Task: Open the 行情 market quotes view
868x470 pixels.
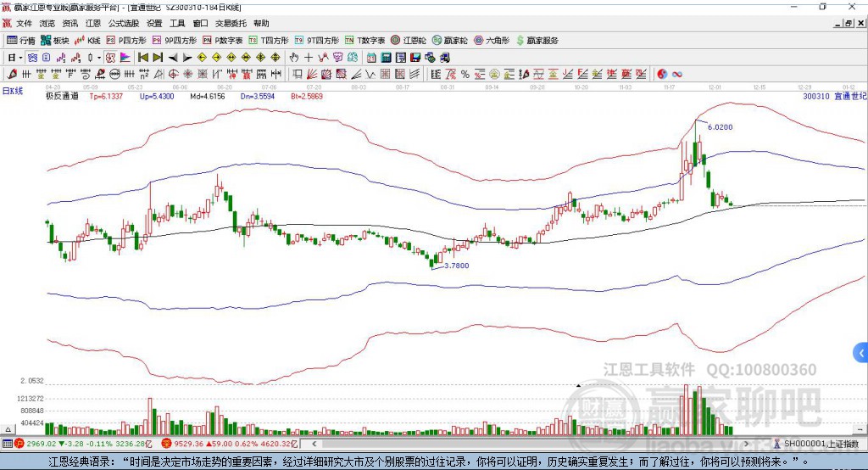Action: [21, 40]
